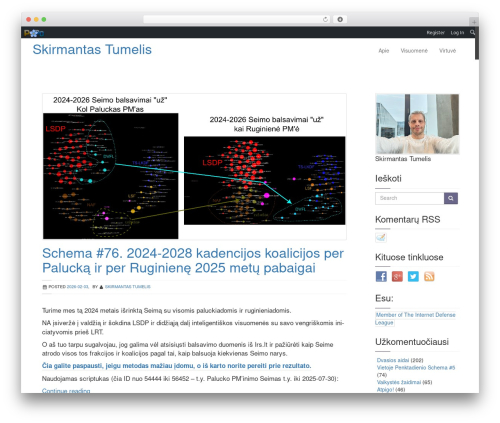Click the browser download indicator icon
This screenshot has height=423, width=500.
click(340, 19)
